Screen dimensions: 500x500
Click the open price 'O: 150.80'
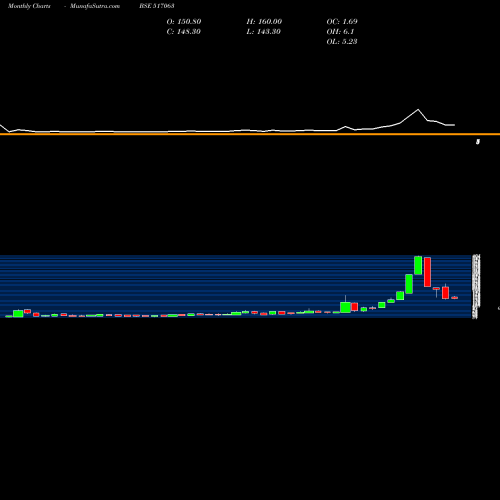[x=184, y=21]
